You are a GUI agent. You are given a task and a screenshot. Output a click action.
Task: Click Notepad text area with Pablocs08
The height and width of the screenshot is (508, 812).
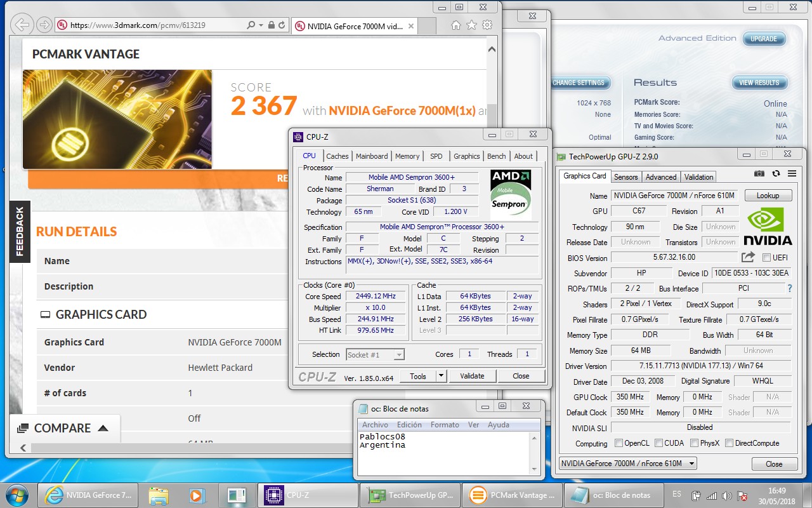(443, 453)
